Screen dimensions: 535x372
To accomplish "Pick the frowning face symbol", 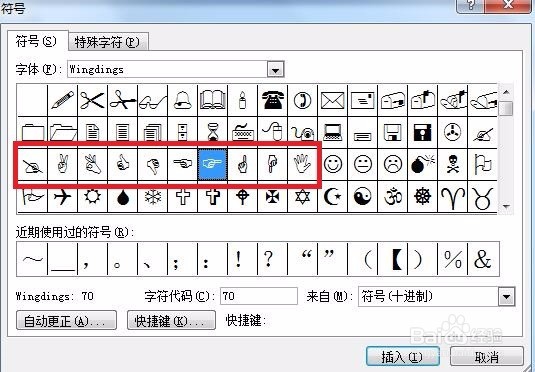I will pyautogui.click(x=393, y=164).
